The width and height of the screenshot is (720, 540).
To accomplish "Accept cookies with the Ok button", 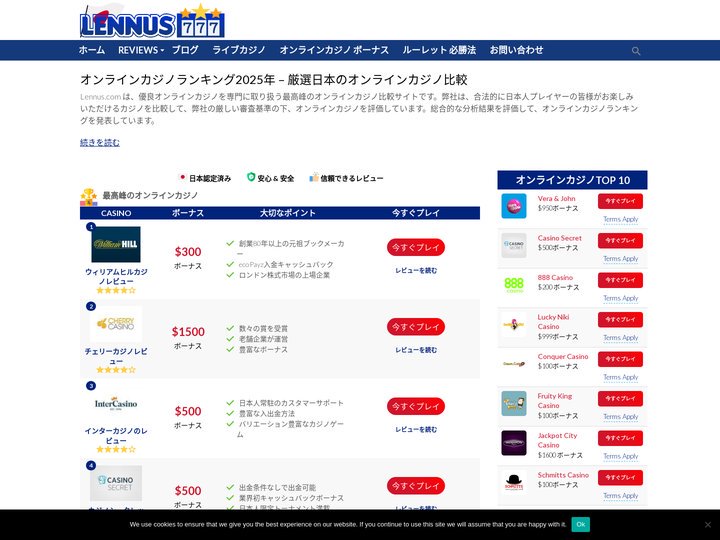I will pyautogui.click(x=580, y=524).
